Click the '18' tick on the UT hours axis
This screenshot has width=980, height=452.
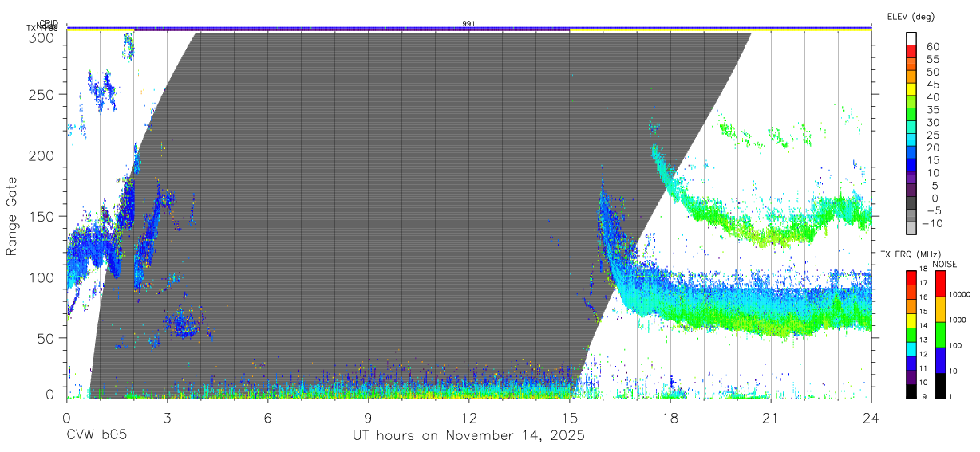(x=670, y=417)
